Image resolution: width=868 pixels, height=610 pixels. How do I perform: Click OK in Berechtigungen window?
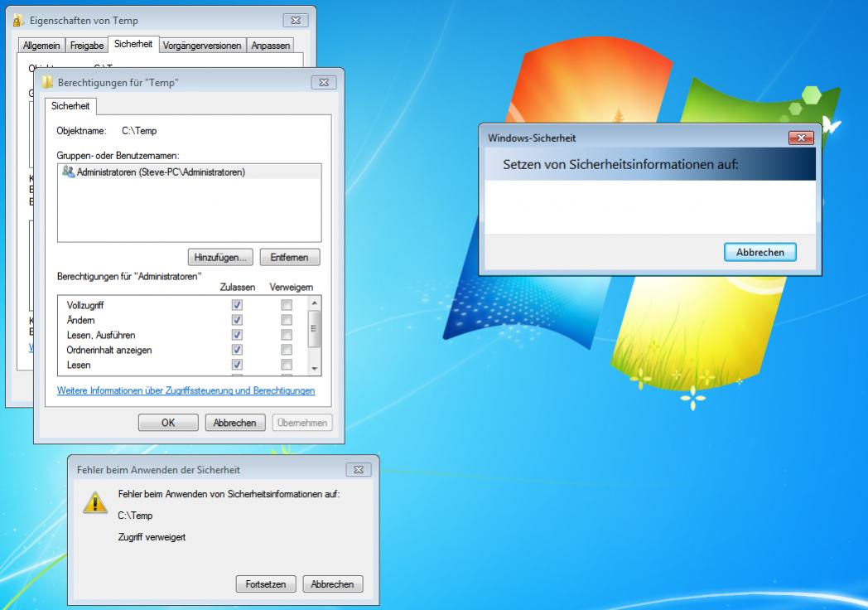pyautogui.click(x=168, y=423)
